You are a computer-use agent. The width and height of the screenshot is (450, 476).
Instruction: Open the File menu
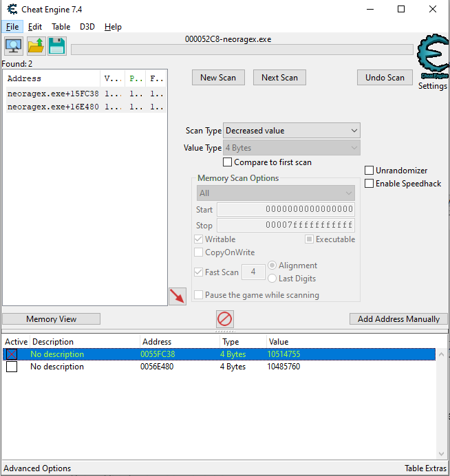pos(12,27)
